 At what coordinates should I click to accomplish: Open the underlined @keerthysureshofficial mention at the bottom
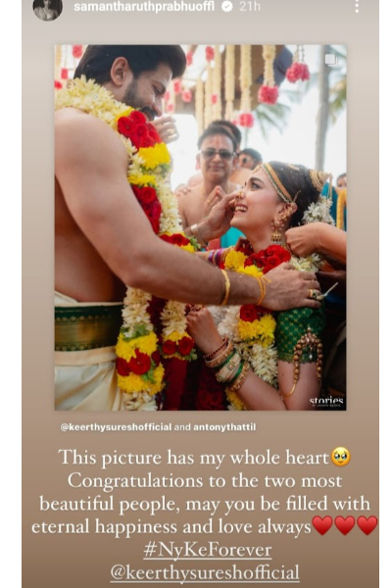[x=205, y=573]
